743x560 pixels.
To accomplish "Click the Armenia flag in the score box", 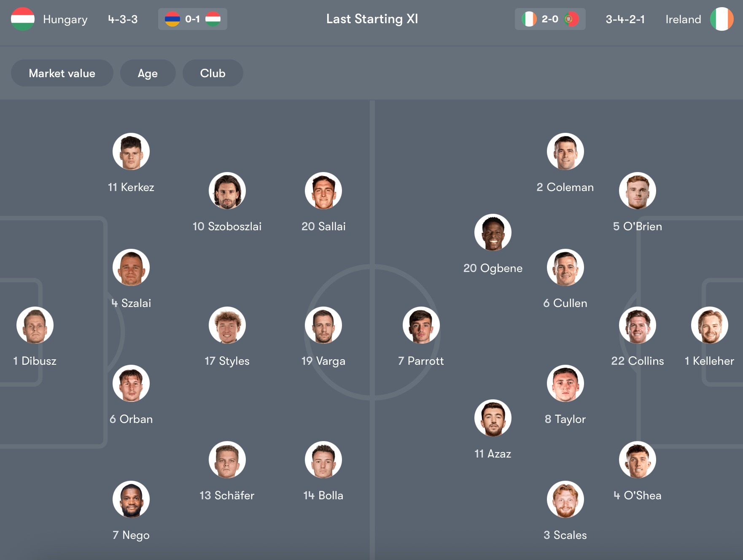I will pyautogui.click(x=173, y=19).
